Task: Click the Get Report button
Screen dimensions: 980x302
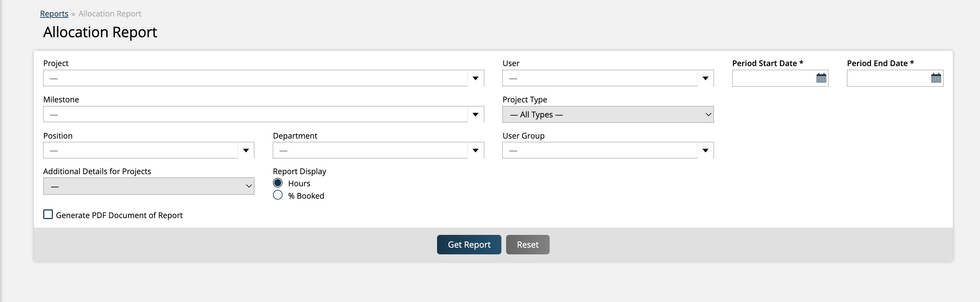Action: 469,245
